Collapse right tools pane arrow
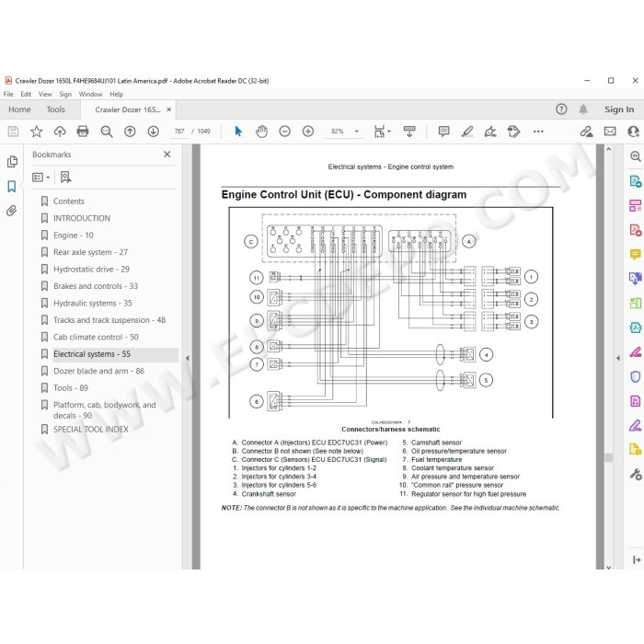 tap(618, 358)
